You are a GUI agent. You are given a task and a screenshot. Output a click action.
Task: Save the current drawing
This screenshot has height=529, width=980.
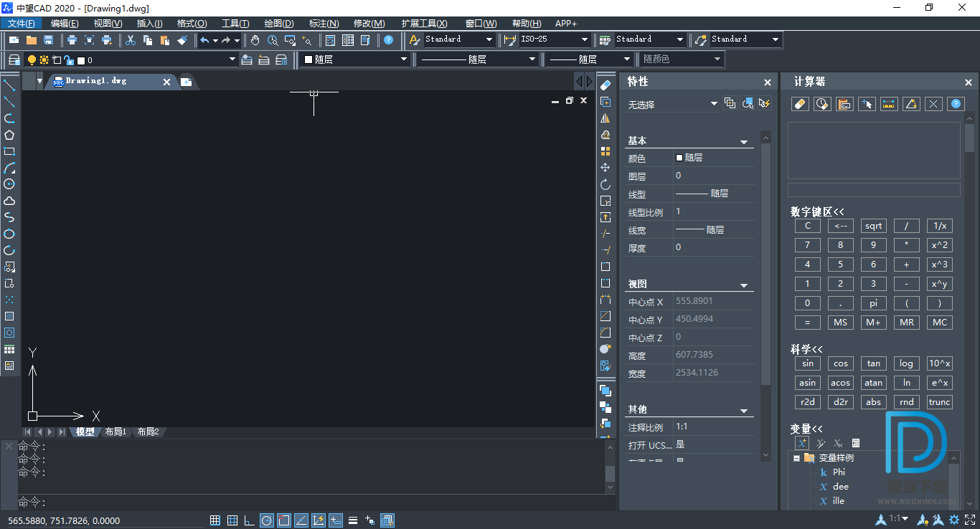pos(49,40)
